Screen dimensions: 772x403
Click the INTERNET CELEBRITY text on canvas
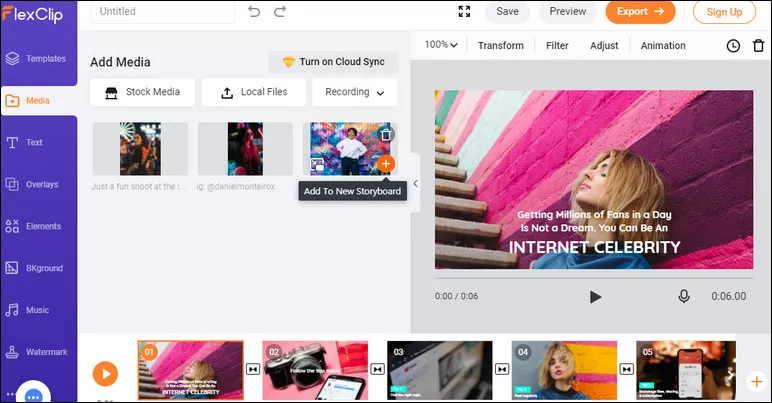point(594,247)
